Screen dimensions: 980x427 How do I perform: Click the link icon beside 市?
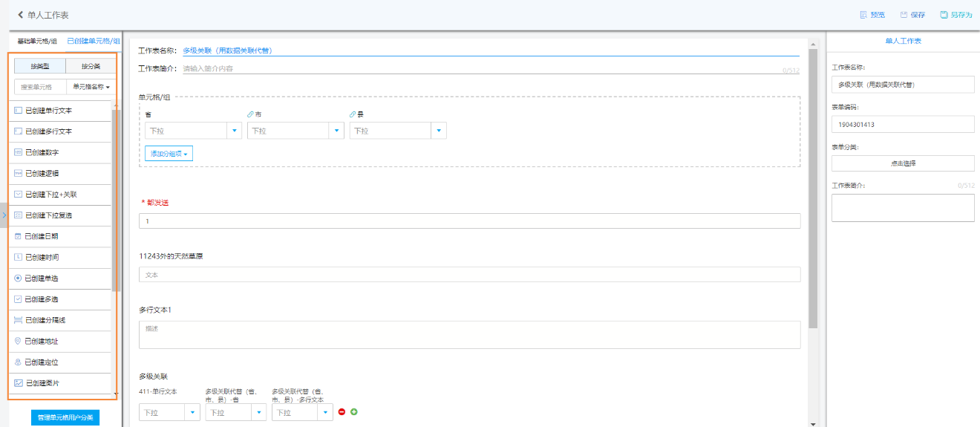[250, 115]
